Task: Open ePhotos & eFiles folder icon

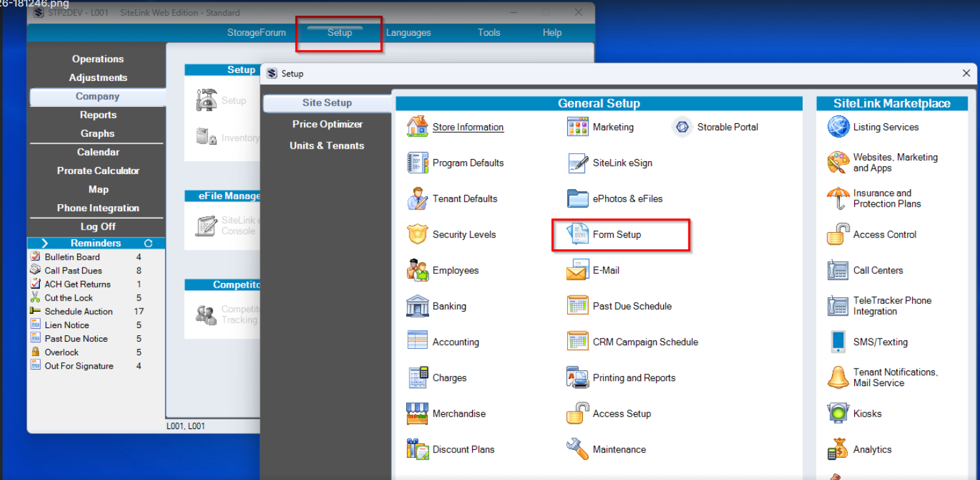Action: 578,198
